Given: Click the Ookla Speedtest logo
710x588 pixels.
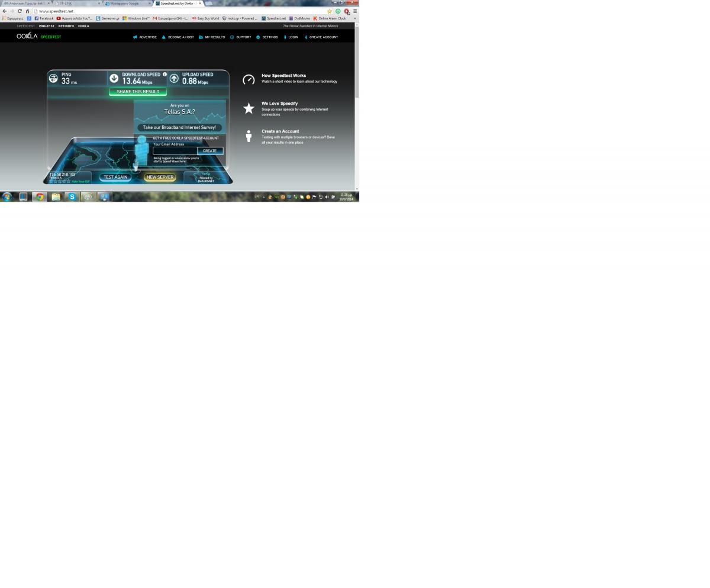Looking at the screenshot, I should point(38,37).
